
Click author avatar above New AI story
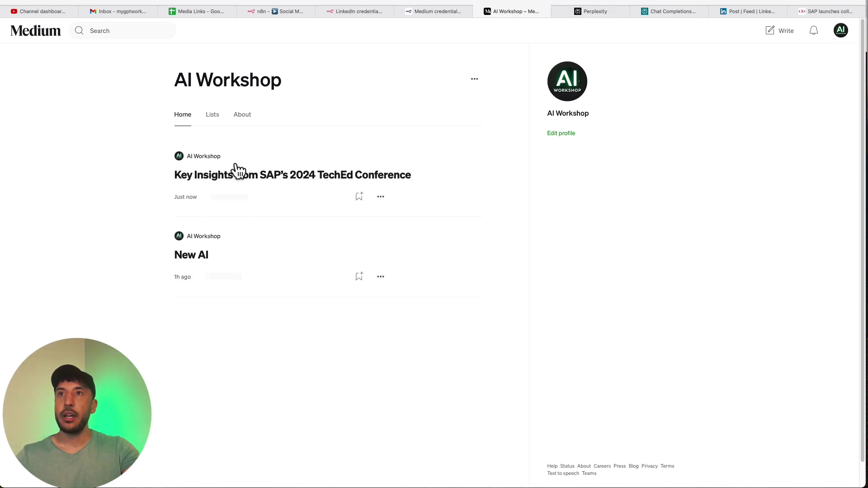pyautogui.click(x=179, y=236)
